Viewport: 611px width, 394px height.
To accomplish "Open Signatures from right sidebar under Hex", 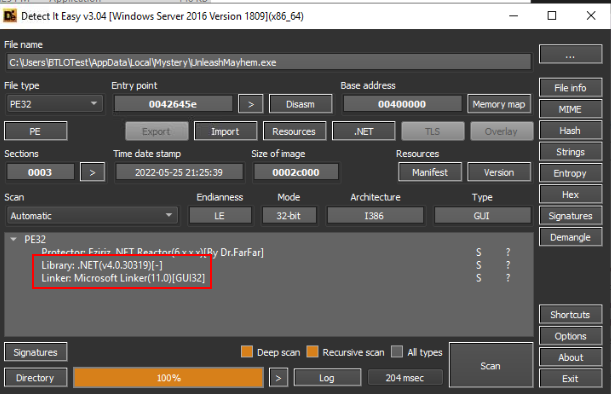I will (x=570, y=216).
